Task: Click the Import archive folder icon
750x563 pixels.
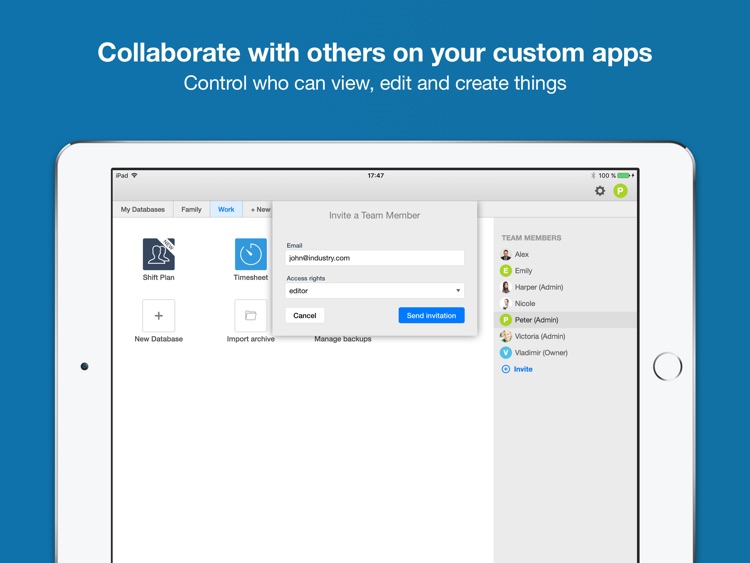Action: pos(250,316)
